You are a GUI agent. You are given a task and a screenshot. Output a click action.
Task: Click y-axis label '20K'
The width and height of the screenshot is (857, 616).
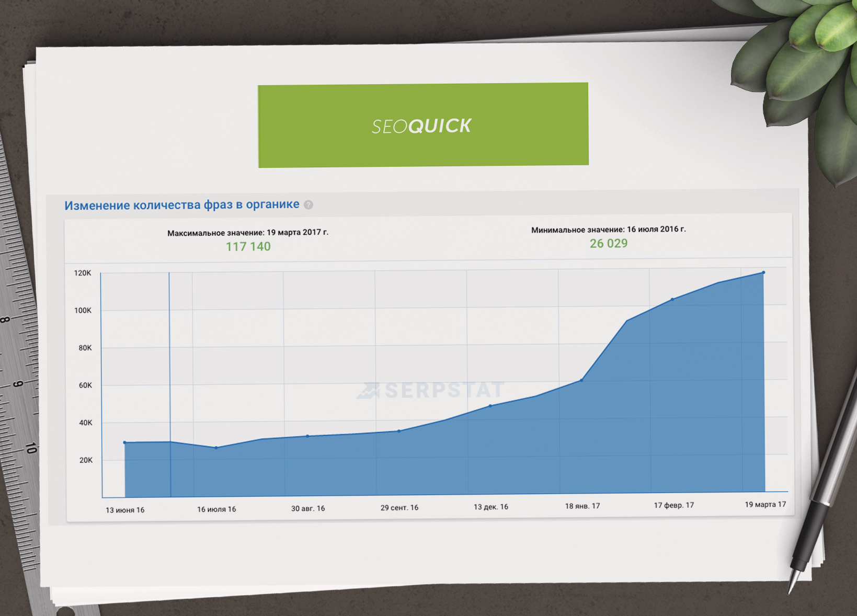[86, 460]
